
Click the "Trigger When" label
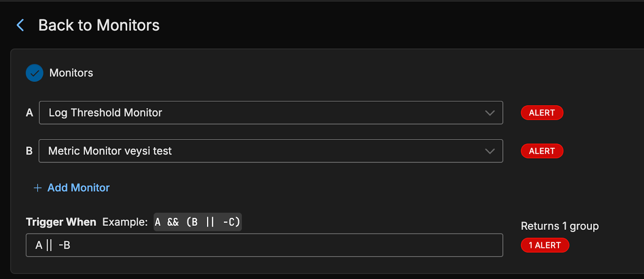click(x=61, y=222)
